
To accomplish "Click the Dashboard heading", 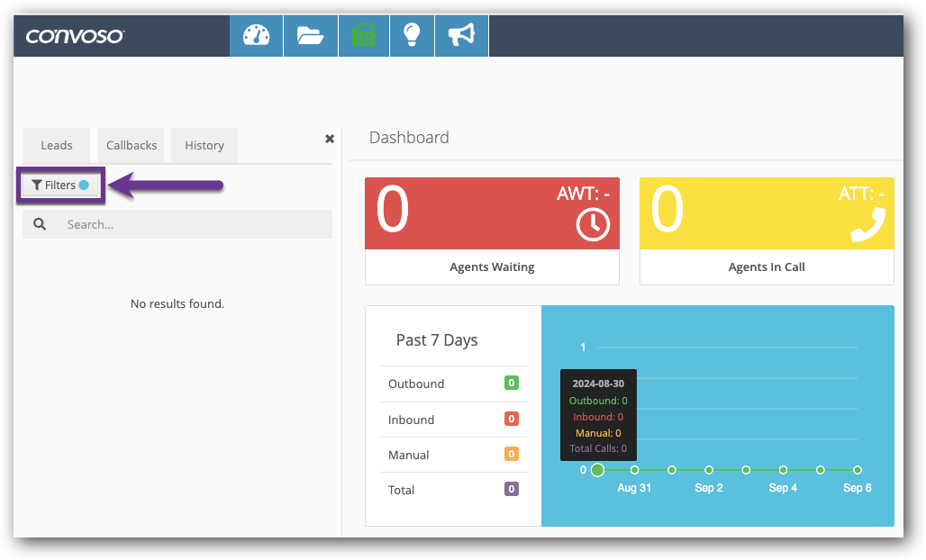I will pyautogui.click(x=409, y=138).
